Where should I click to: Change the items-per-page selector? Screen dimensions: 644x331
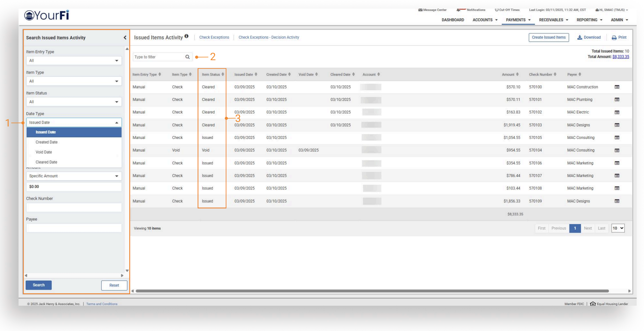[617, 228]
